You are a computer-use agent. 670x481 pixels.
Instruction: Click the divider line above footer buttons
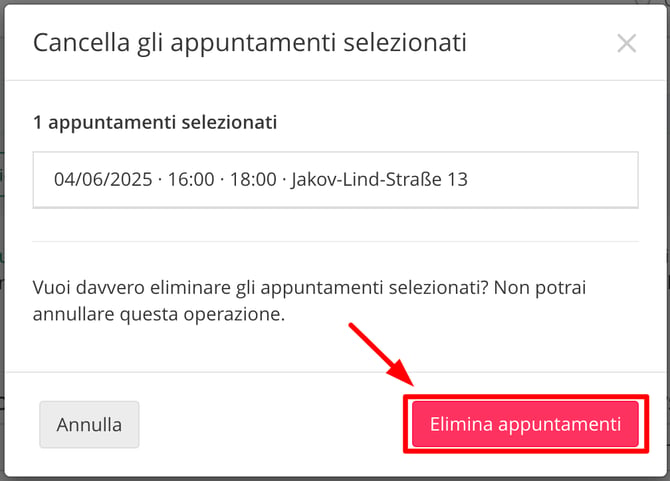coord(335,372)
